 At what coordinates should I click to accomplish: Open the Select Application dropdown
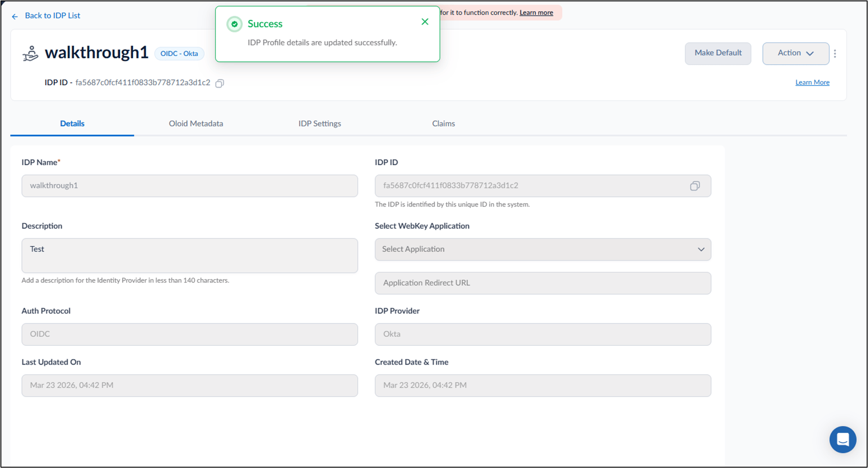[x=543, y=249]
